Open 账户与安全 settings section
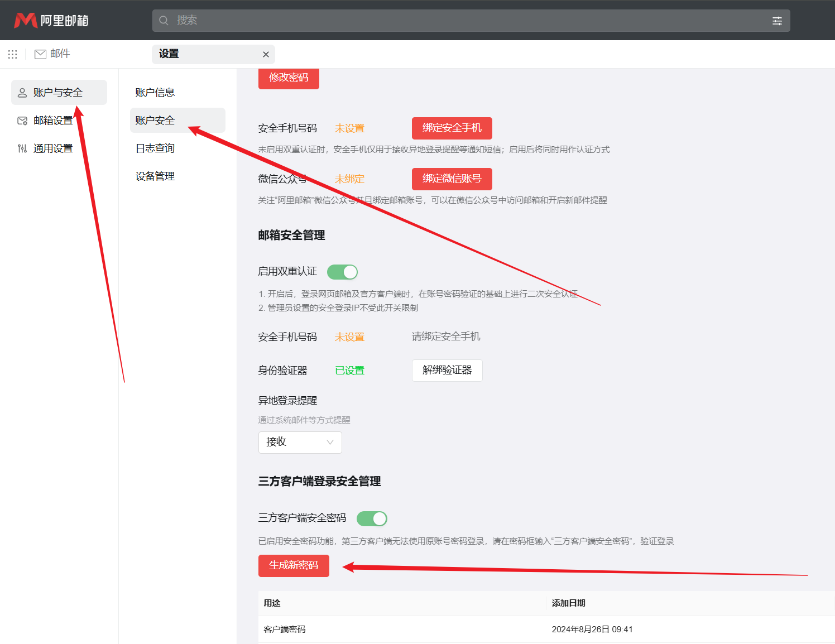The width and height of the screenshot is (835, 644). [59, 93]
